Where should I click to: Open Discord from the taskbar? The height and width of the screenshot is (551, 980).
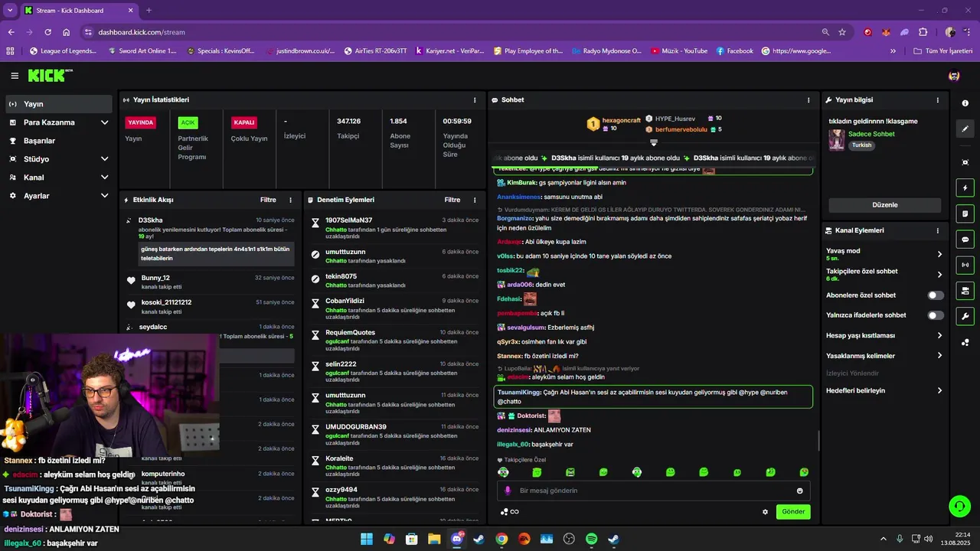click(x=457, y=539)
